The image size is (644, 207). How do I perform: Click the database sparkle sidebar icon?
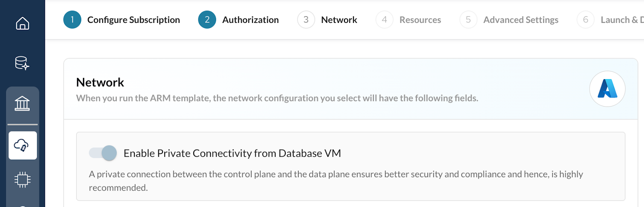tap(22, 63)
